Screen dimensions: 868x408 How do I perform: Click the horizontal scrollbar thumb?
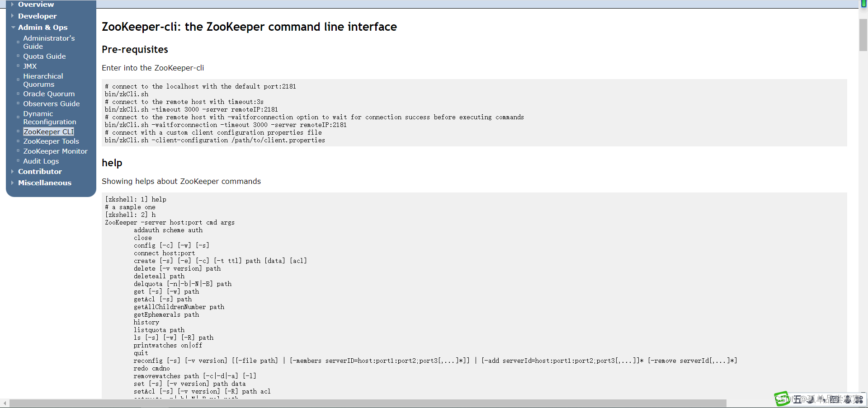368,403
